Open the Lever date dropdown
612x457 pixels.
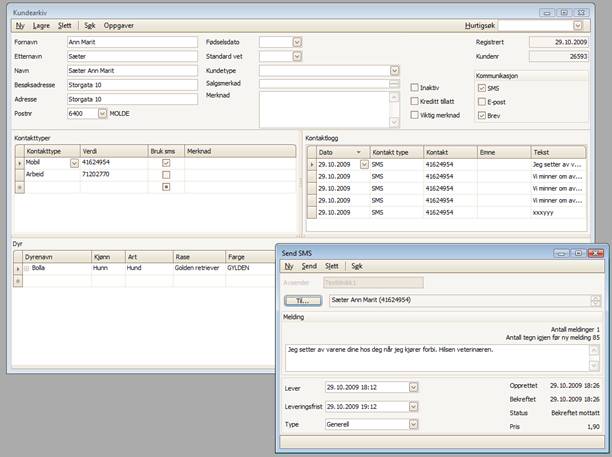coord(413,388)
